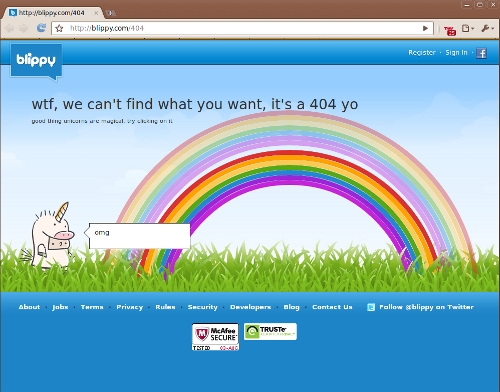The image size is (500, 392).
Task: Minimize the browser window
Action: [x=467, y=5]
